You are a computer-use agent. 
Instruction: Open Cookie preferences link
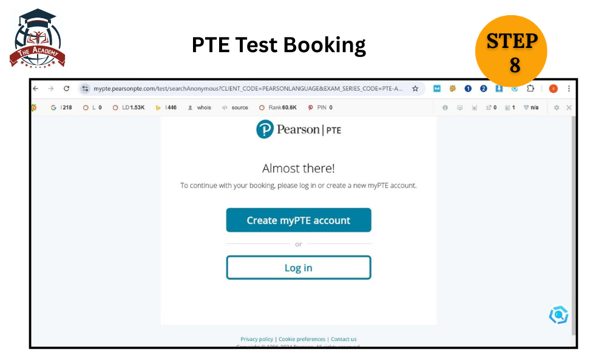tap(302, 339)
